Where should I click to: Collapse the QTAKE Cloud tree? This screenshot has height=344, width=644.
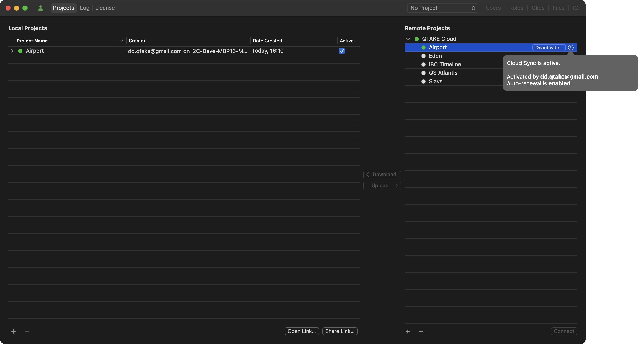pyautogui.click(x=408, y=39)
